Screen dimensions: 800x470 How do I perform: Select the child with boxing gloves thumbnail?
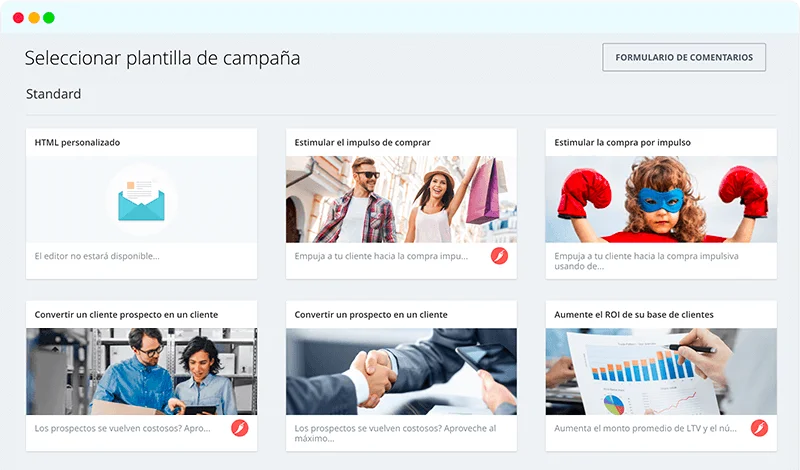pyautogui.click(x=661, y=199)
